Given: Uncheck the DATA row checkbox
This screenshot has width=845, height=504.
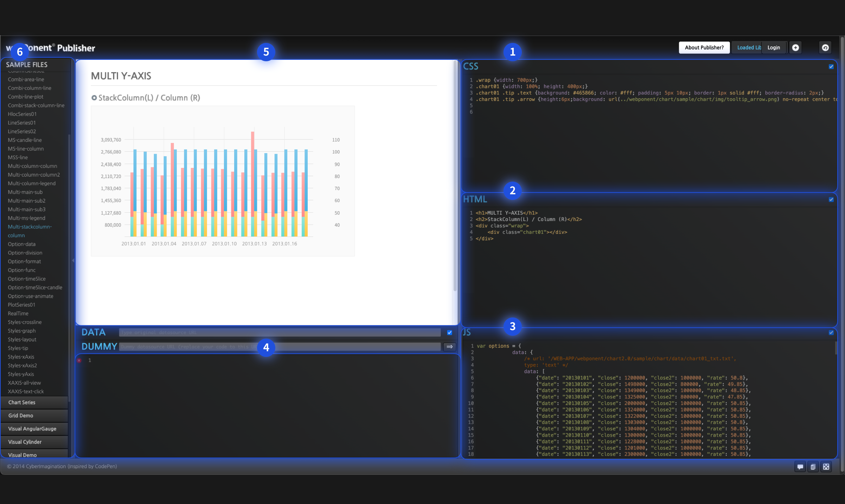Looking at the screenshot, I should pos(449,332).
